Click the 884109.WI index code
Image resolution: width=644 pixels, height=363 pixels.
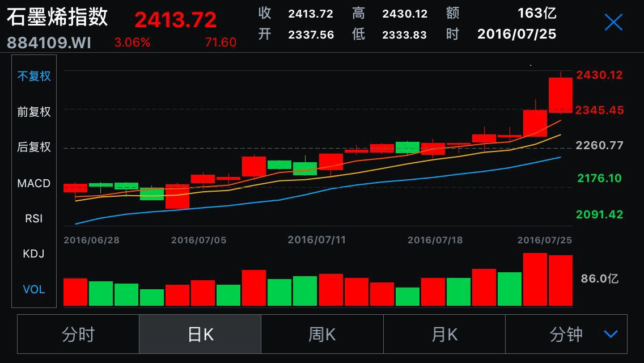(x=49, y=43)
